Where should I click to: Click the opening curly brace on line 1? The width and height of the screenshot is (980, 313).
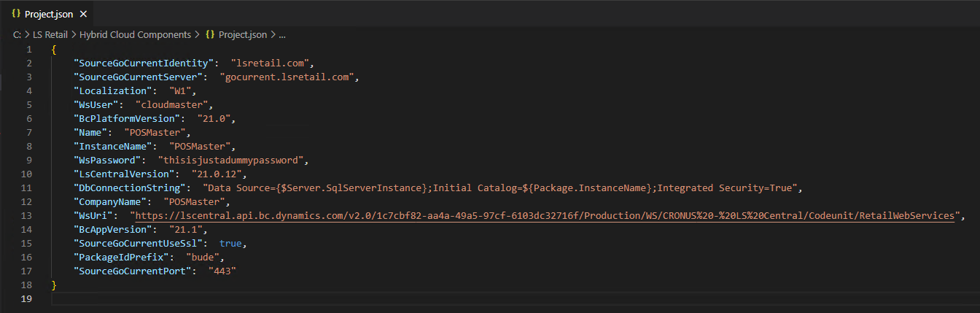click(x=54, y=49)
